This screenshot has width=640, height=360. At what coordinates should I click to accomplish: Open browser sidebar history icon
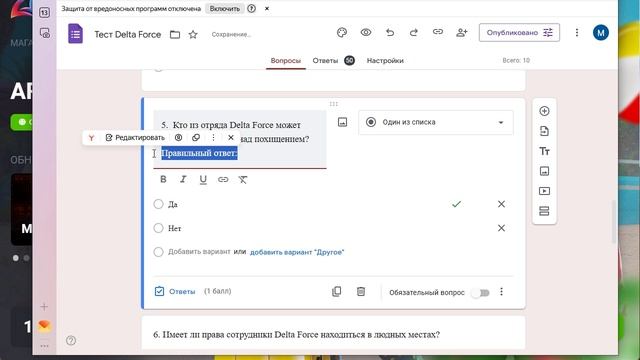[x=44, y=33]
